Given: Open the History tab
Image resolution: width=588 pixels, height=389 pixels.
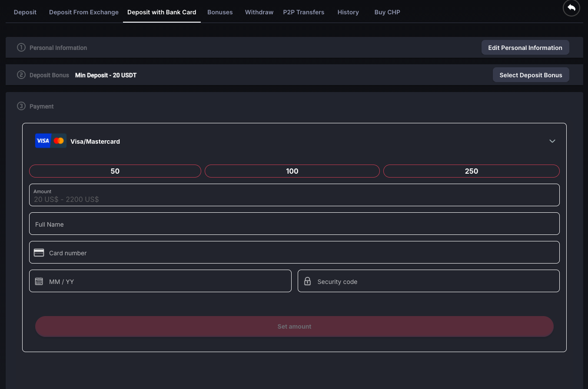Looking at the screenshot, I should 348,12.
